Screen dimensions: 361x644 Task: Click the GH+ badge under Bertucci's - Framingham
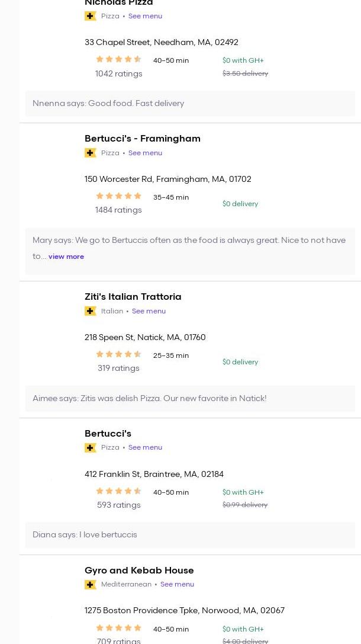click(x=91, y=153)
